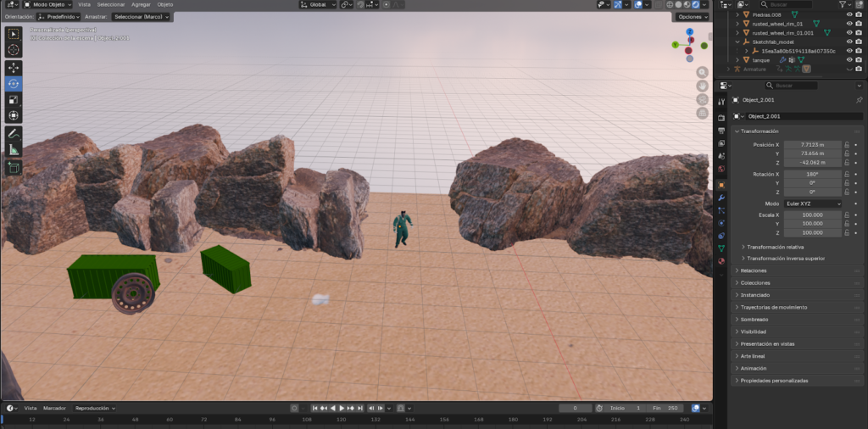Image resolution: width=868 pixels, height=429 pixels.
Task: Open Opciones dropdown in viewport
Action: tap(693, 17)
